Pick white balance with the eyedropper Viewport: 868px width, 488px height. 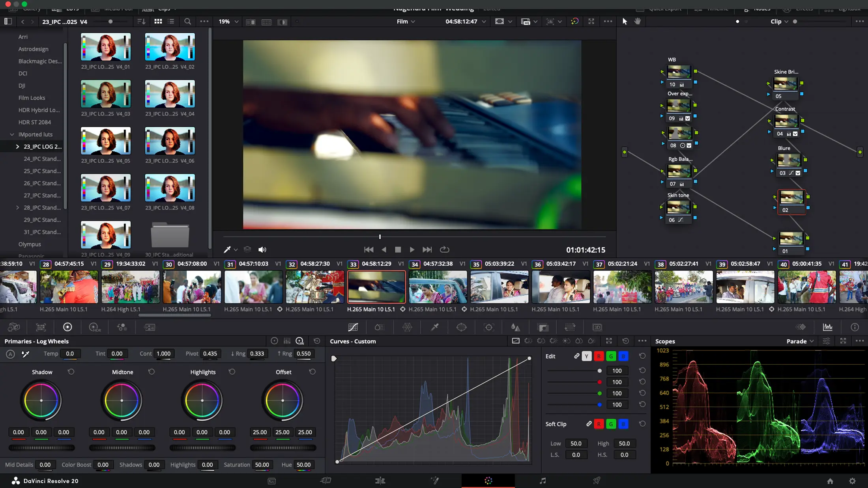pos(26,354)
